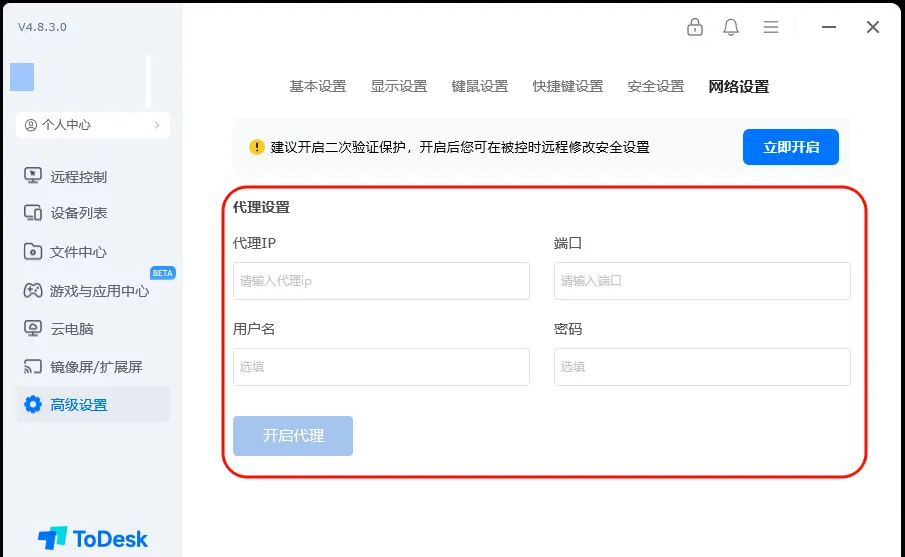
Task: Click the mirror screen cast icon
Action: click(33, 367)
